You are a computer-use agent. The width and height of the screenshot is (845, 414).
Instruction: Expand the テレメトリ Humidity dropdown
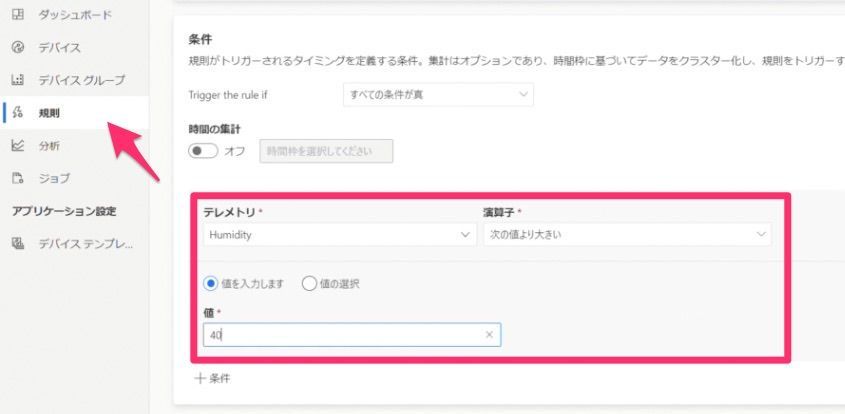tap(339, 234)
